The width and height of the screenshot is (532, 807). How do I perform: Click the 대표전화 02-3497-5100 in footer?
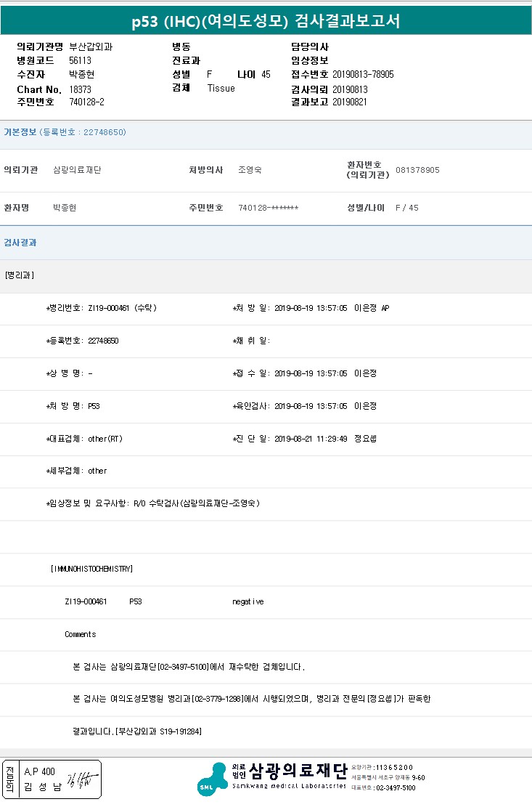[x=395, y=787]
